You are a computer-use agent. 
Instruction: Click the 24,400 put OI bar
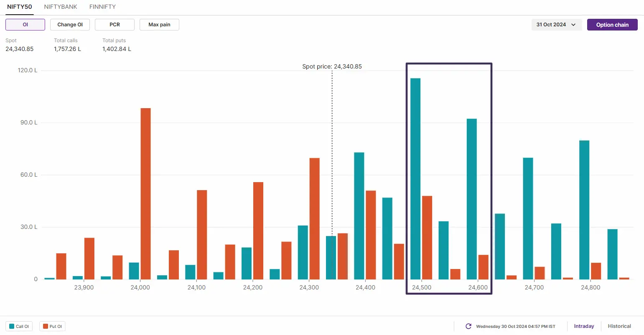coord(371,235)
